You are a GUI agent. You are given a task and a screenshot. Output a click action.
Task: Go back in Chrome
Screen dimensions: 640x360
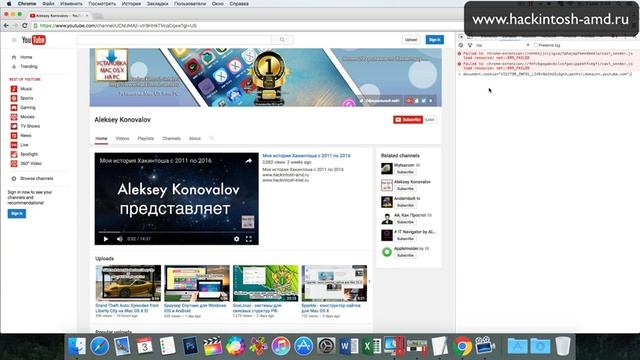click(6, 25)
